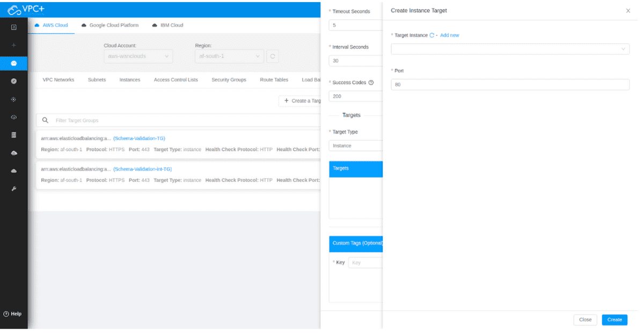Click the first arn:aws:elasticloadbalancing row text
This screenshot has height=333, width=644.
tap(76, 138)
